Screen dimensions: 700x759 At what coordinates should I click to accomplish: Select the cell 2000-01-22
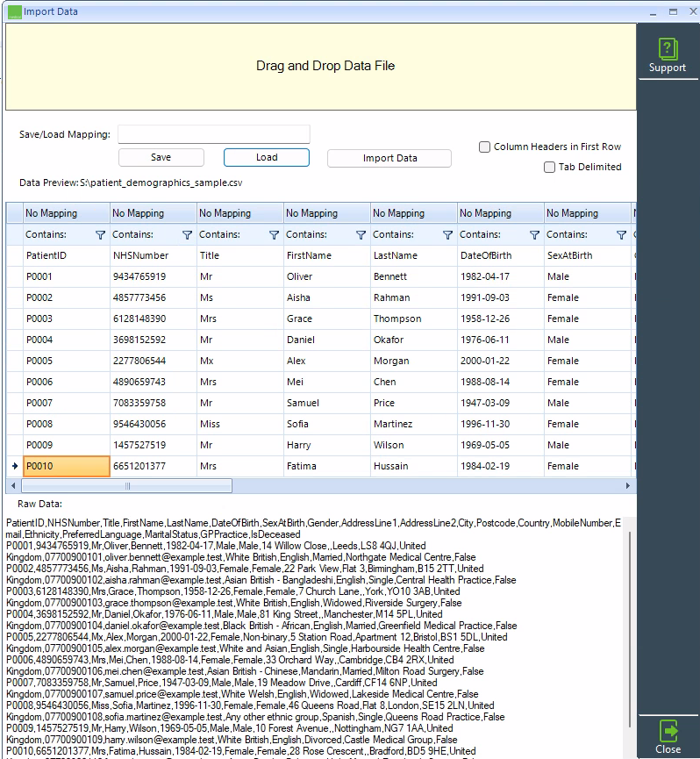[x=501, y=362]
